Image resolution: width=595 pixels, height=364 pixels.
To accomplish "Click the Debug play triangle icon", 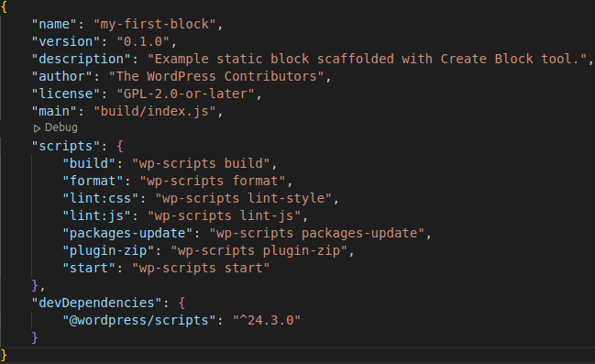I will [37, 128].
